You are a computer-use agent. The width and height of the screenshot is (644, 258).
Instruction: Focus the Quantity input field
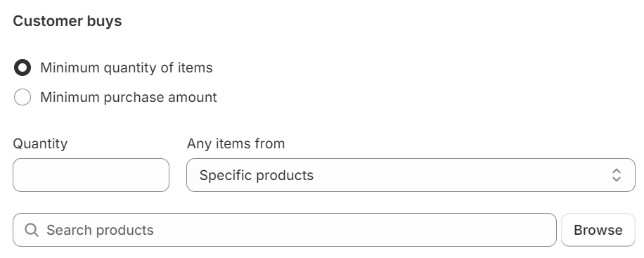coord(91,175)
